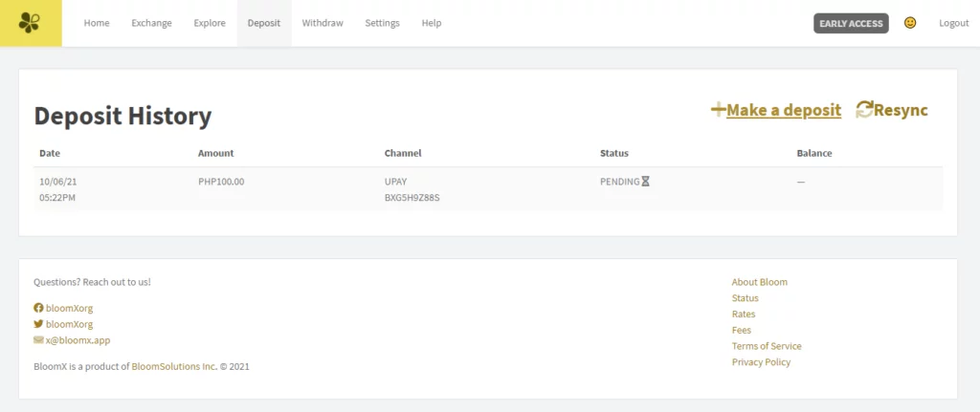Click the envelope email icon

(38, 340)
